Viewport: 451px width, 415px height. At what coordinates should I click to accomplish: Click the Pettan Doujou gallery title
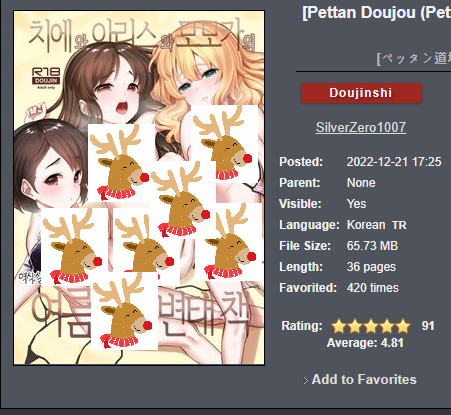[x=376, y=13]
